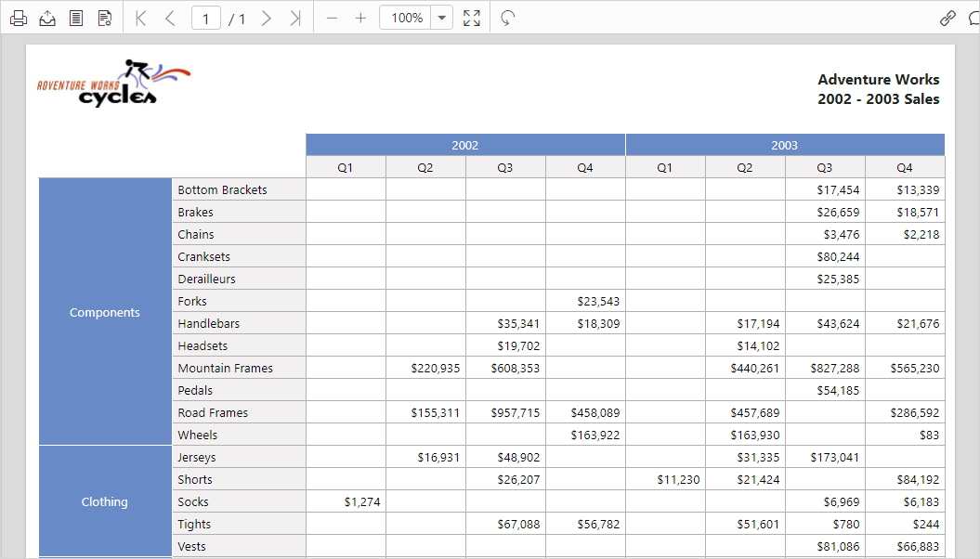Click the Socks row label
This screenshot has height=559, width=980.
[x=193, y=501]
